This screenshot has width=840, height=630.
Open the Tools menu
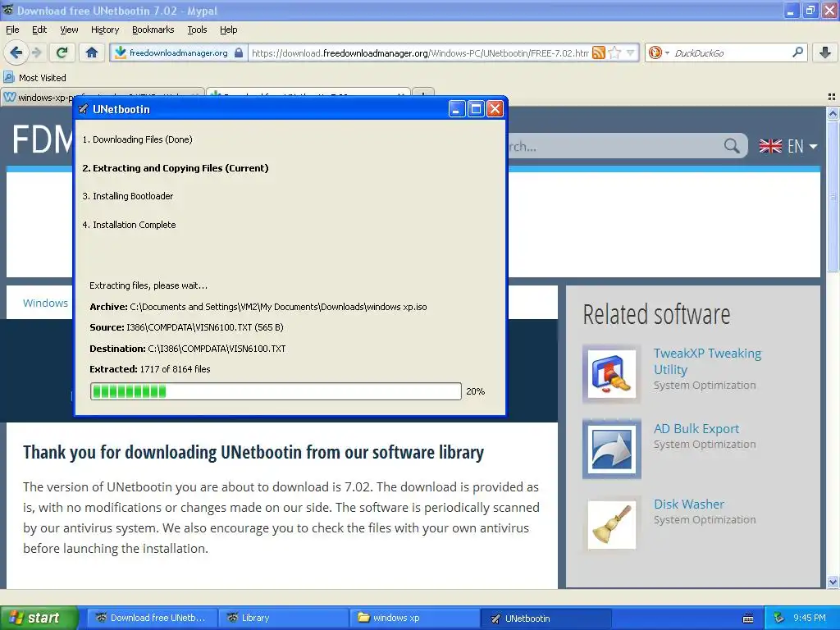click(x=197, y=30)
